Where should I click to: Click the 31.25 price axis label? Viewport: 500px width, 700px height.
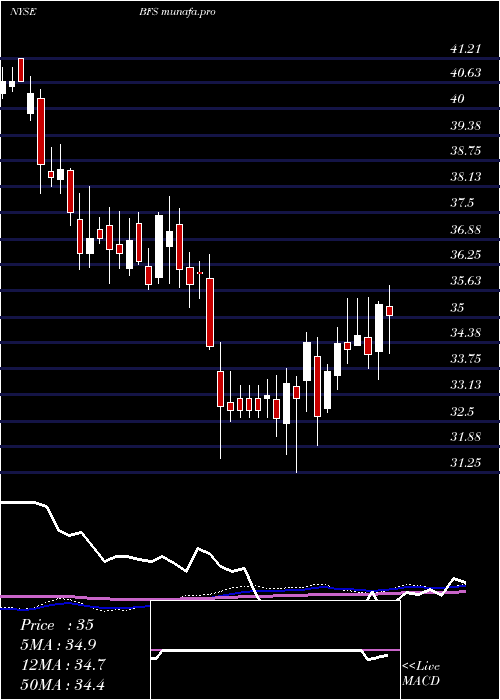tap(466, 463)
